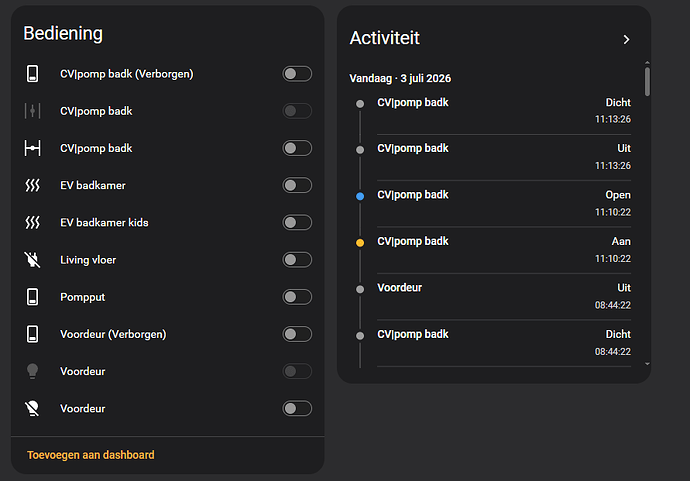690x481 pixels.
Task: Select grey timeline dot for CV|pomp badk Uit 11:13:26
Action: click(360, 150)
